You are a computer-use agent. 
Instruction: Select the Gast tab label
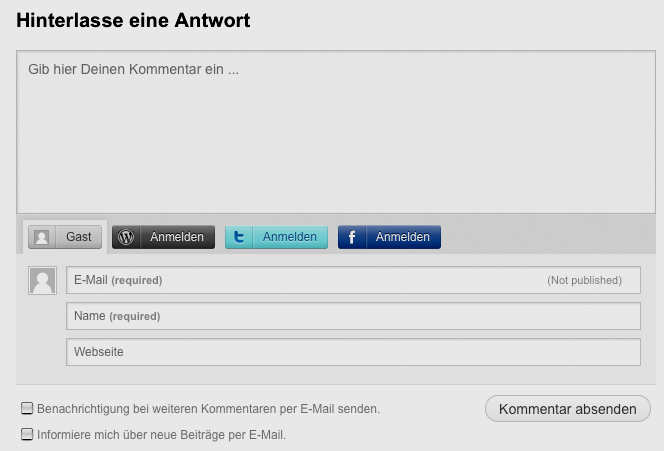79,237
